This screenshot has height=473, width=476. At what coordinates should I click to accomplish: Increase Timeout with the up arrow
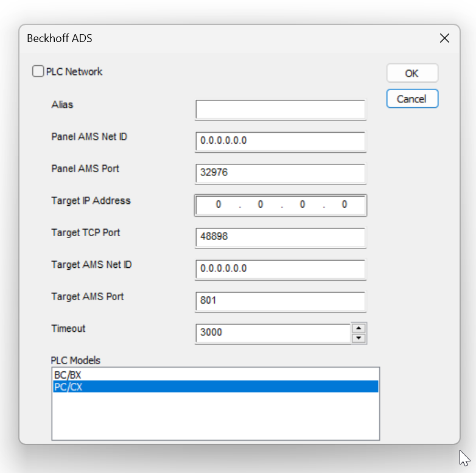pyautogui.click(x=359, y=328)
